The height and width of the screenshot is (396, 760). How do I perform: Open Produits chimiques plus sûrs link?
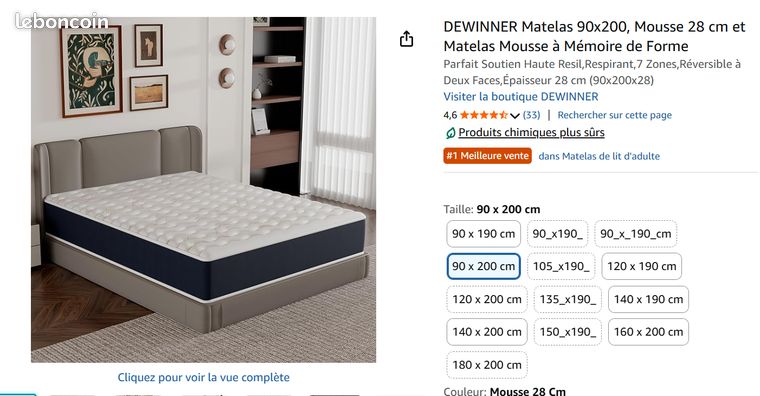click(x=531, y=132)
